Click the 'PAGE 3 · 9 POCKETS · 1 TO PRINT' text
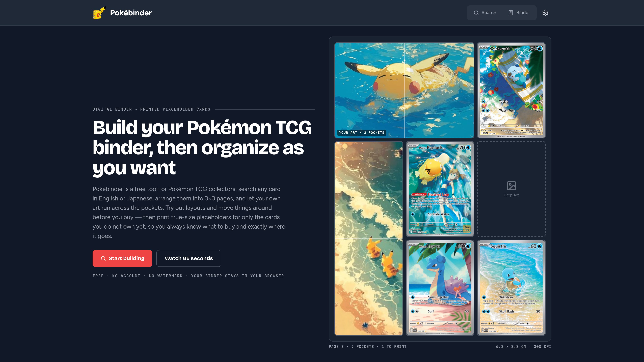 pyautogui.click(x=367, y=347)
